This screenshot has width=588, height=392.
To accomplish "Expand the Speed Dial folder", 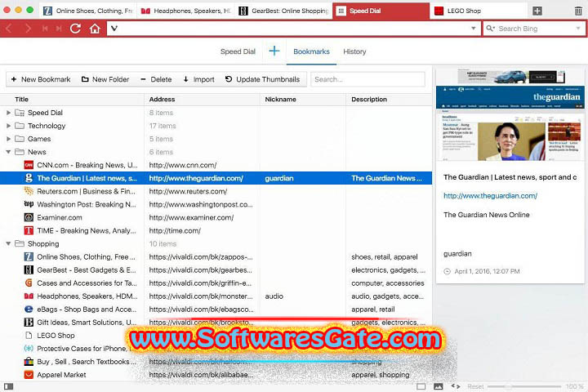I will pyautogui.click(x=8, y=113).
